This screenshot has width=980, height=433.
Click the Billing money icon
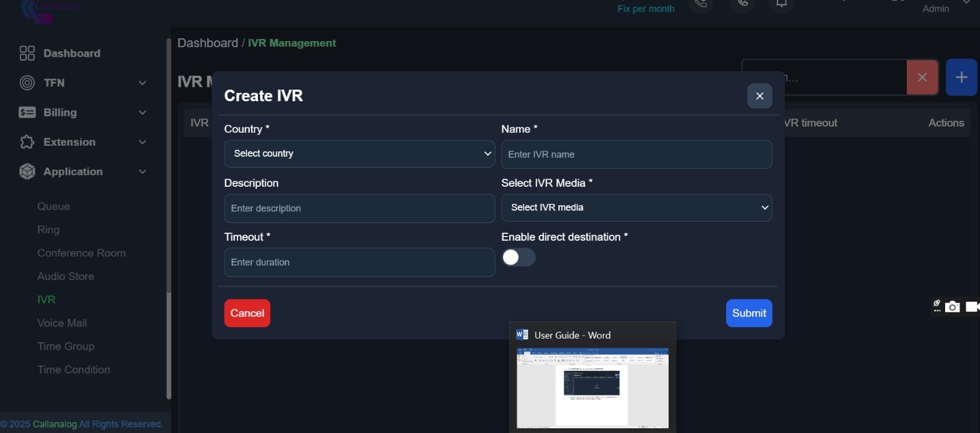(27, 112)
